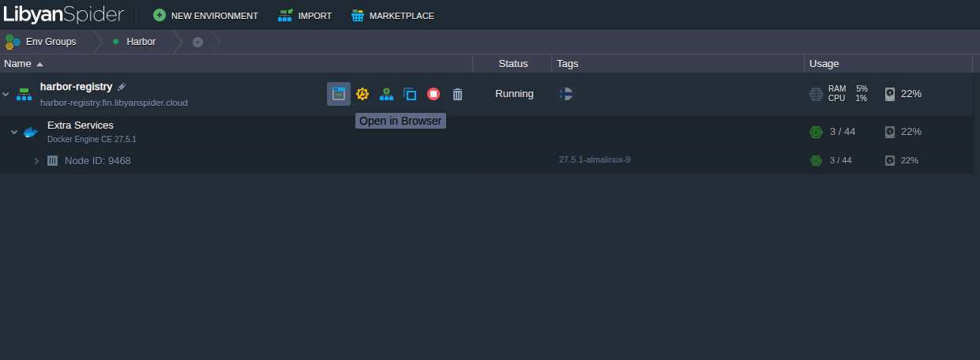This screenshot has width=980, height=360.
Task: Click the Finland flag region icon
Action: tap(565, 94)
